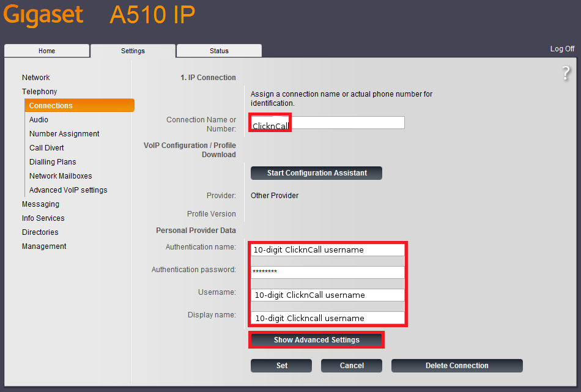The width and height of the screenshot is (581, 392).
Task: Click the 'A510 IP' model title
Action: click(153, 15)
